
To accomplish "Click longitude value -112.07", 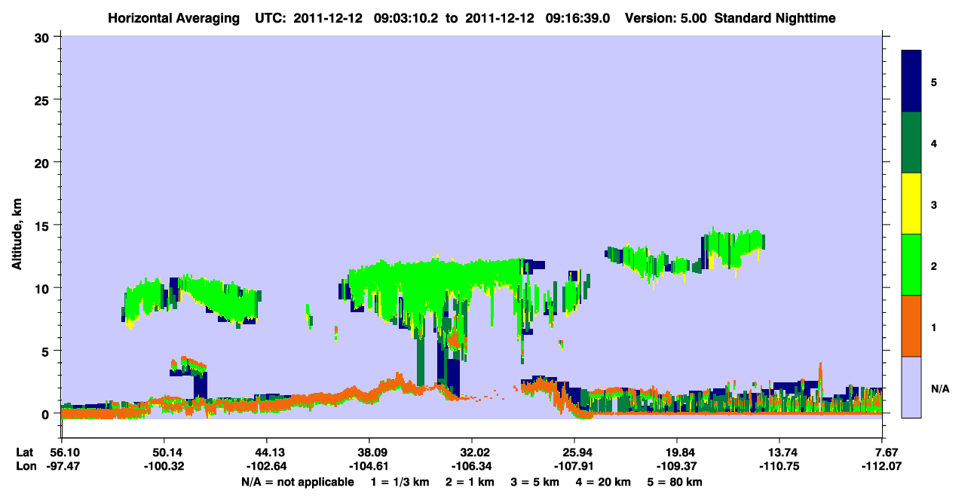I will [x=882, y=466].
